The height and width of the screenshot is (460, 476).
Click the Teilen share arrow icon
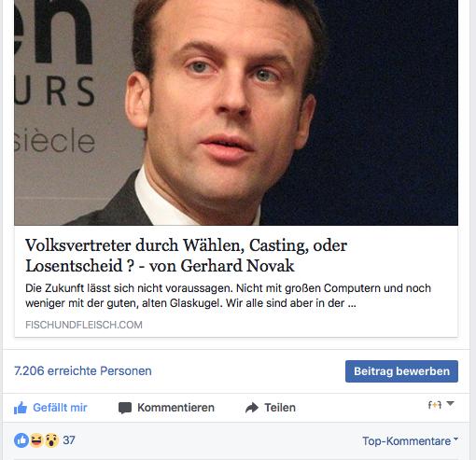(x=252, y=408)
